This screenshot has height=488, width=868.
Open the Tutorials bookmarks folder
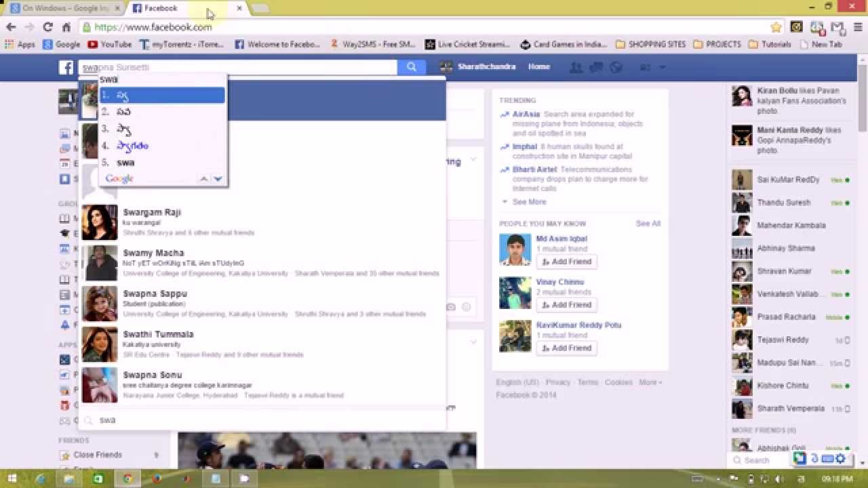770,44
